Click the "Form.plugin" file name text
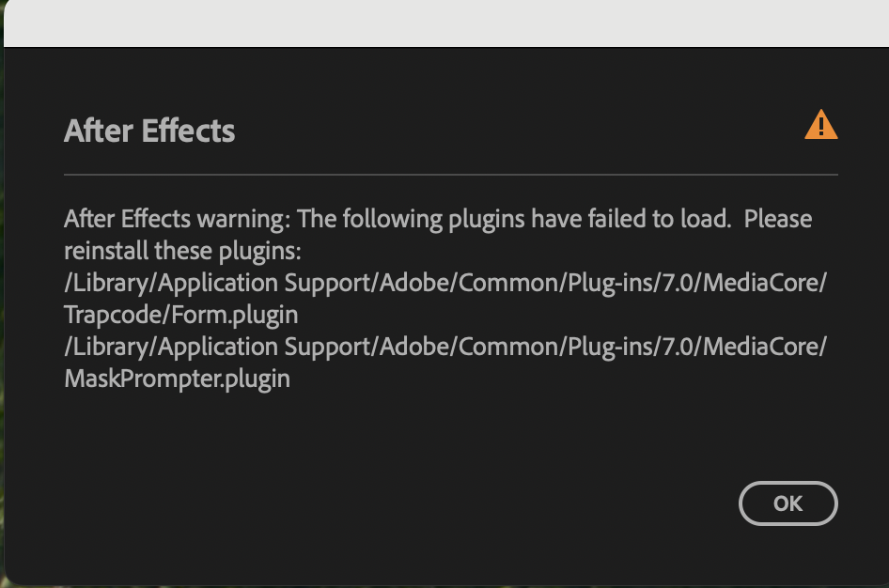 [235, 315]
